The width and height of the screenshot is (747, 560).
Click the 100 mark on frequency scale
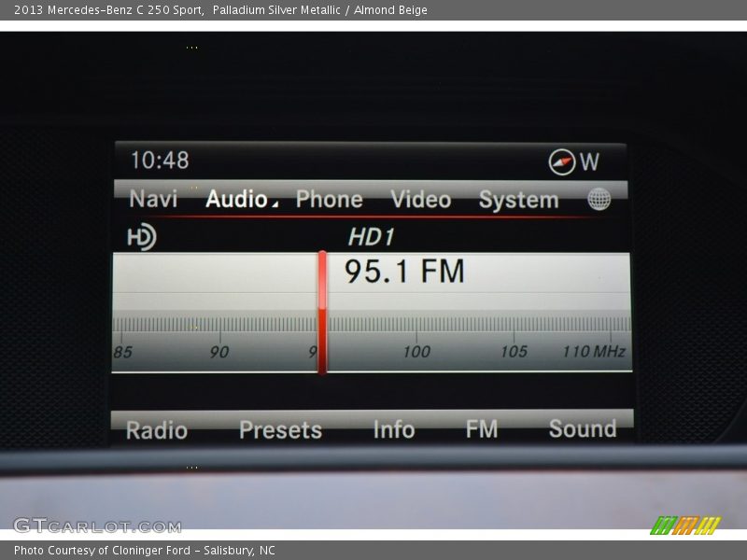(416, 352)
